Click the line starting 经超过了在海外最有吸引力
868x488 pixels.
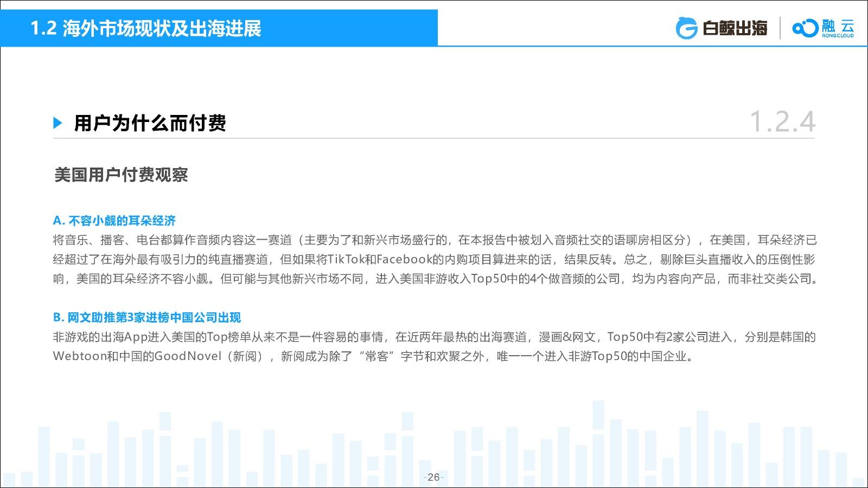434,260
